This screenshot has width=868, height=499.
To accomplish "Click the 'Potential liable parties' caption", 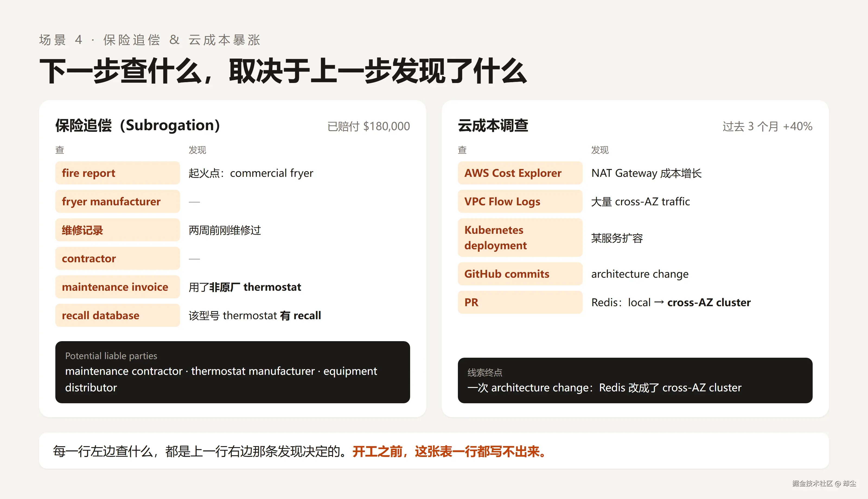I will (x=111, y=356).
